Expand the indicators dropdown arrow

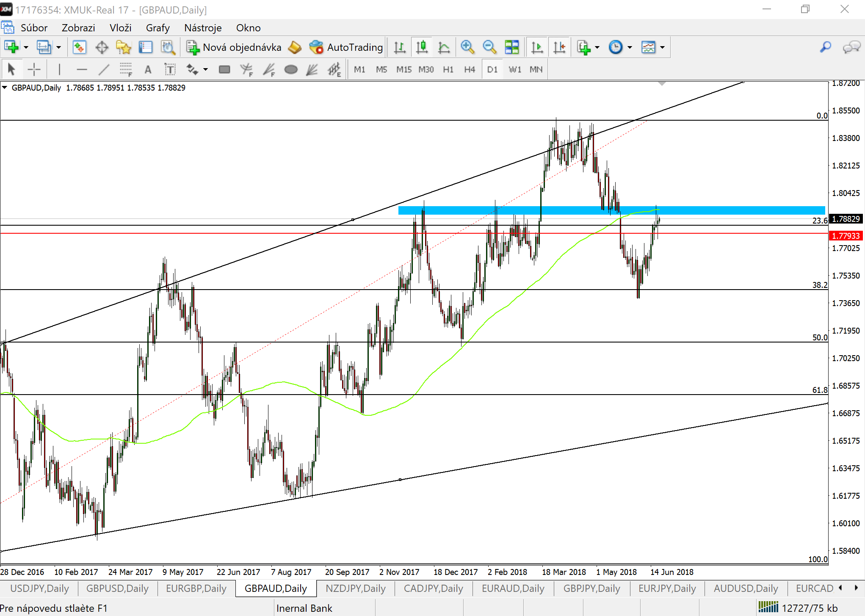pyautogui.click(x=597, y=47)
